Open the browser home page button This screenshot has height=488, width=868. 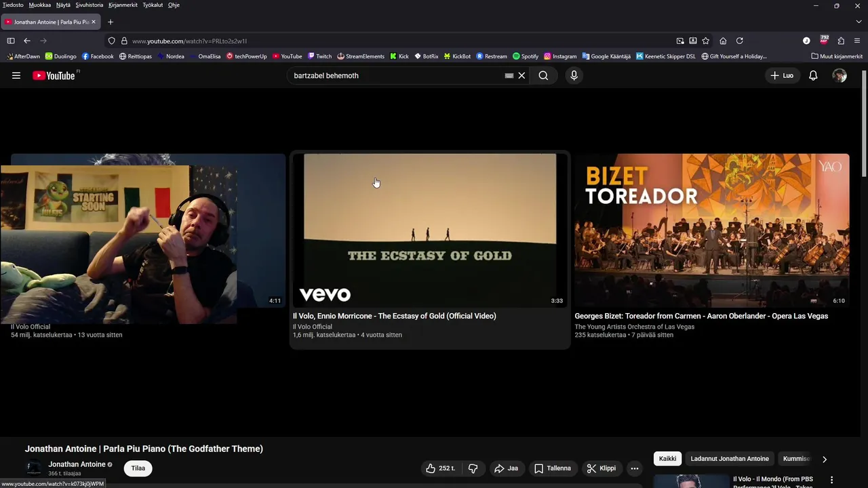tap(723, 41)
